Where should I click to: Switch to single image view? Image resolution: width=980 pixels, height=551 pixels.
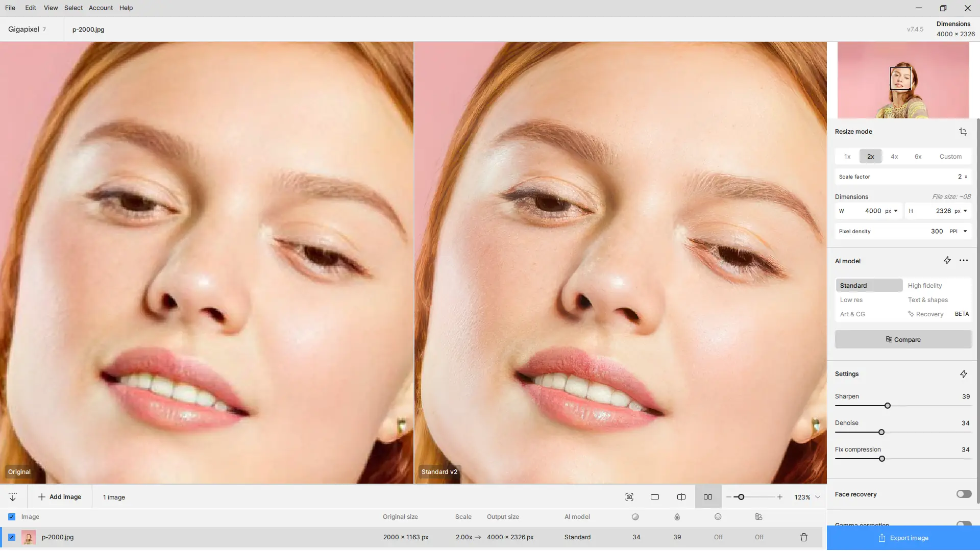click(x=655, y=497)
